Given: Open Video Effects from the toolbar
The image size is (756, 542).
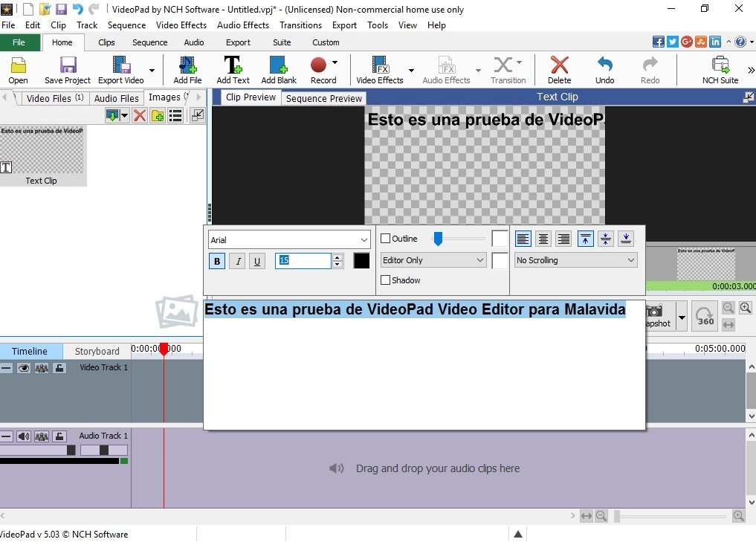Looking at the screenshot, I should point(379,70).
